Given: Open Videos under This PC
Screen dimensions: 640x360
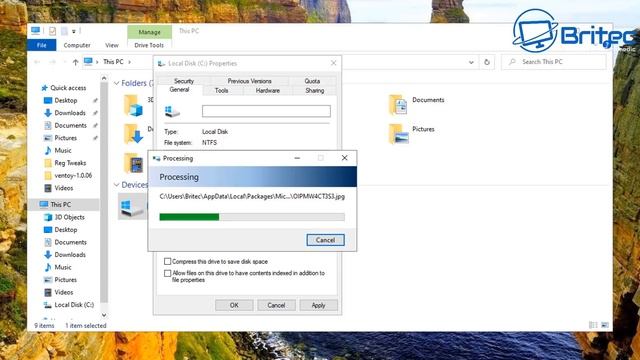Looking at the screenshot, I should tap(59, 292).
